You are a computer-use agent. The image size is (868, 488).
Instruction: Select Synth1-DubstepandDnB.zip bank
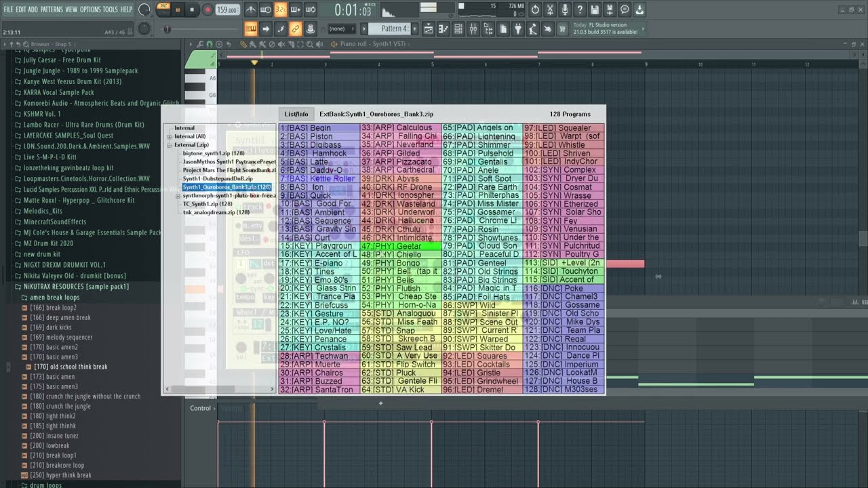tap(218, 179)
